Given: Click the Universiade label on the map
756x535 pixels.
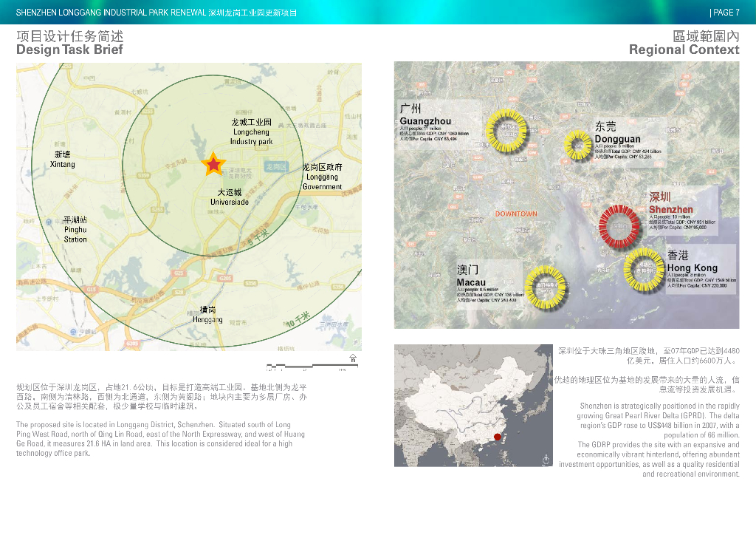Looking at the screenshot, I should pyautogui.click(x=230, y=197).
